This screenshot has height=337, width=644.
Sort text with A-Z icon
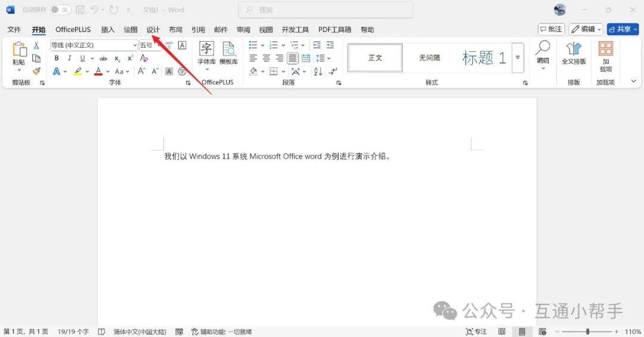[318, 72]
